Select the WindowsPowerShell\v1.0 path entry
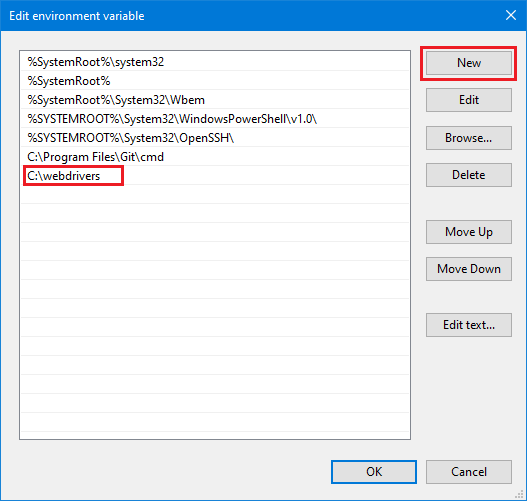The height and width of the screenshot is (501, 527). (215, 119)
